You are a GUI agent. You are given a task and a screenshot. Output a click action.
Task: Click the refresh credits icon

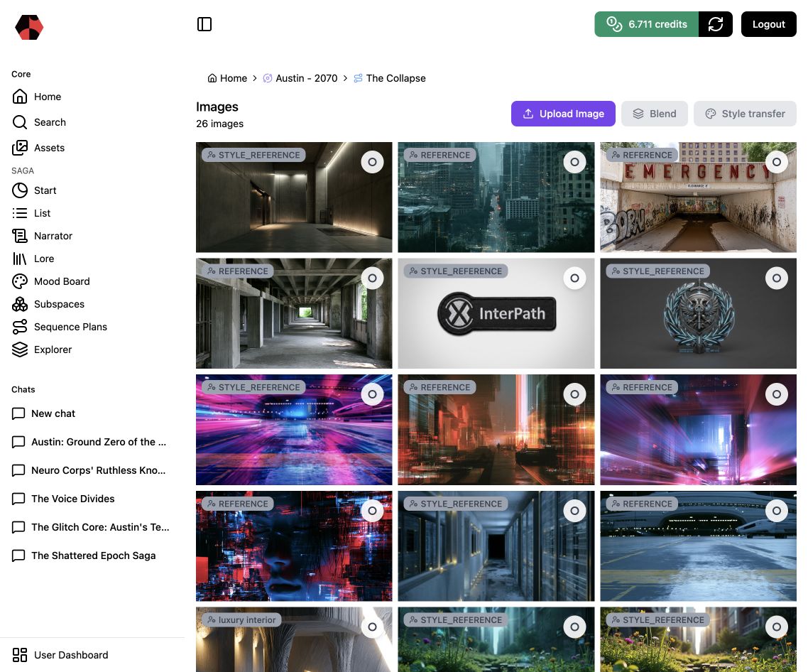point(715,24)
